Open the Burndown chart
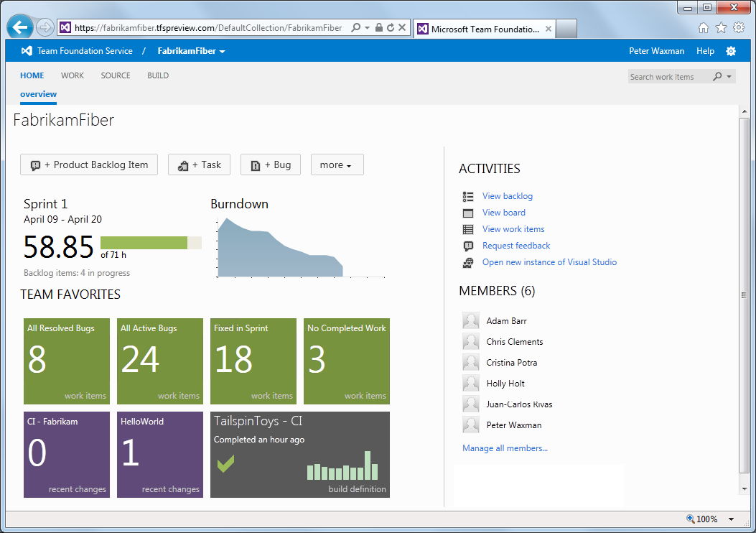 tap(300, 247)
